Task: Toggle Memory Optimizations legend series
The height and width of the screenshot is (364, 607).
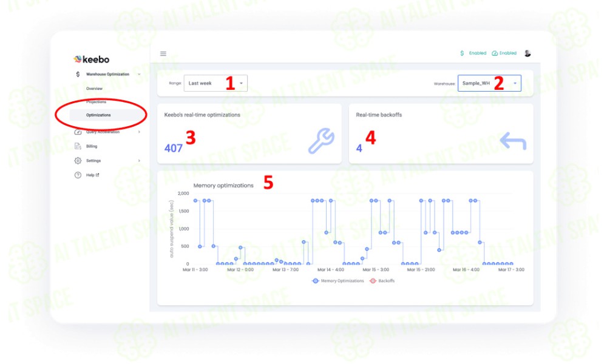Action: click(x=337, y=281)
